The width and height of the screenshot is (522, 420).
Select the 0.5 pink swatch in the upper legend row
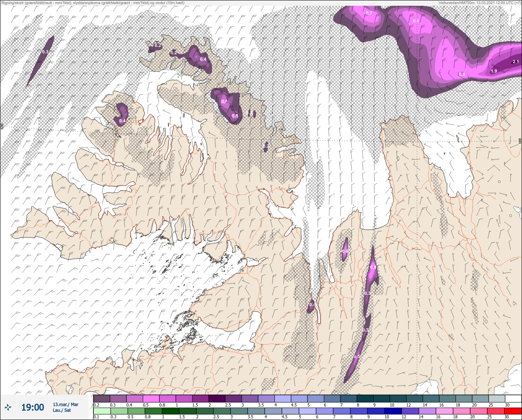pyautogui.click(x=151, y=398)
